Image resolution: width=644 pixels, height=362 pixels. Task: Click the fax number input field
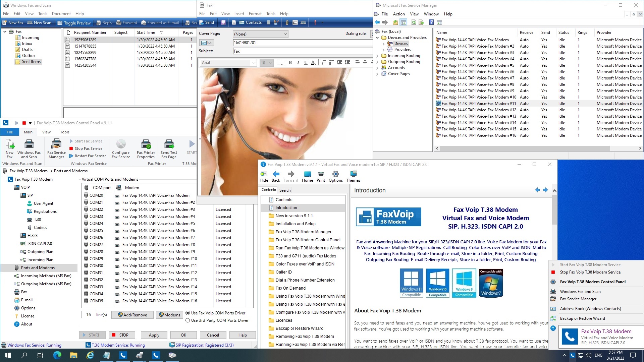pos(302,43)
